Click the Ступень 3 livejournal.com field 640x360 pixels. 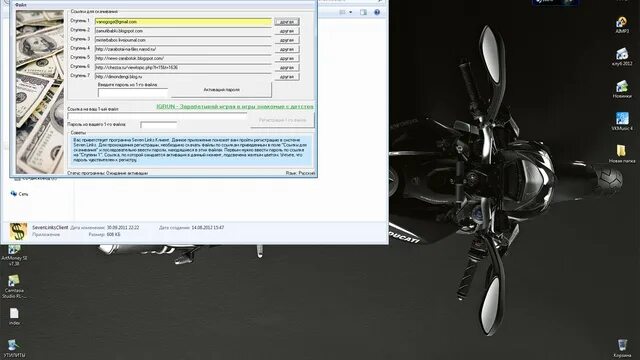pos(183,40)
